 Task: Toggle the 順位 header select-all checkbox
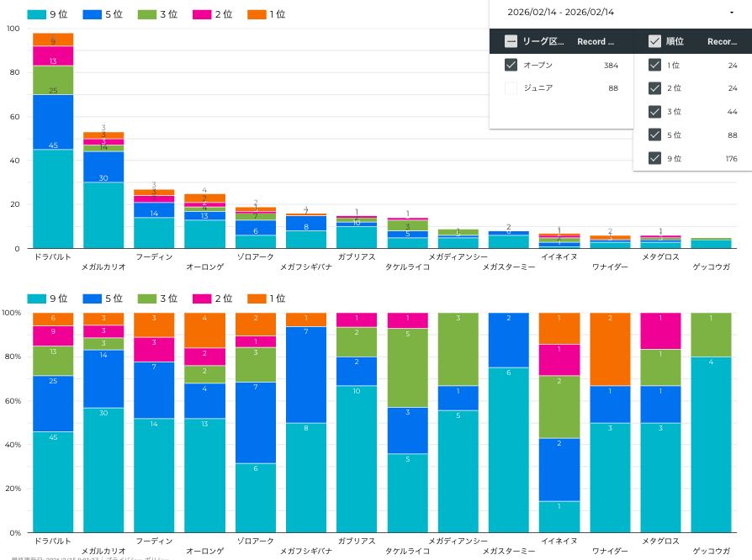pyautogui.click(x=654, y=41)
